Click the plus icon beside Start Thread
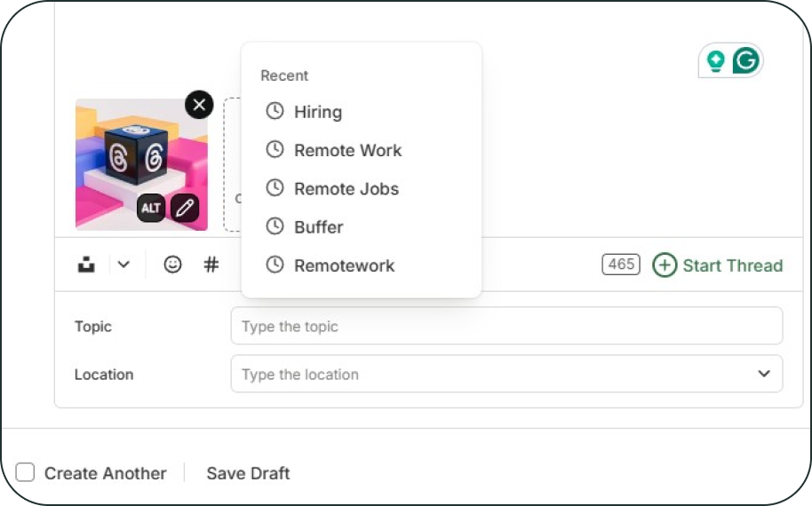This screenshot has width=812, height=506. click(664, 265)
